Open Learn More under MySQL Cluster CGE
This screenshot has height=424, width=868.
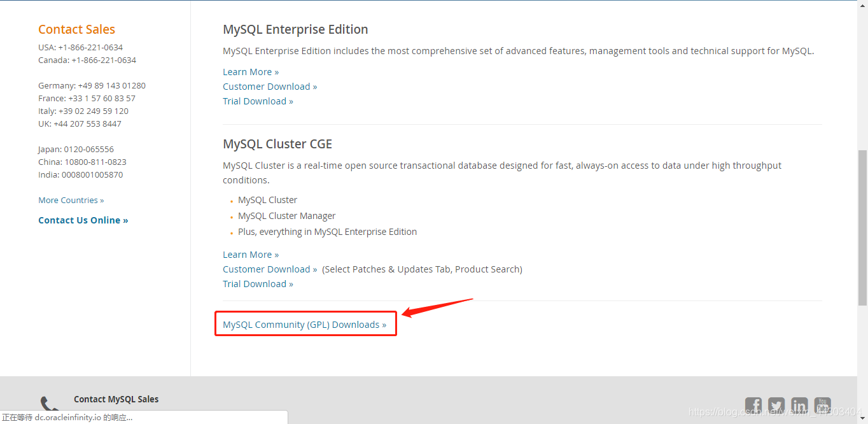pyautogui.click(x=251, y=255)
